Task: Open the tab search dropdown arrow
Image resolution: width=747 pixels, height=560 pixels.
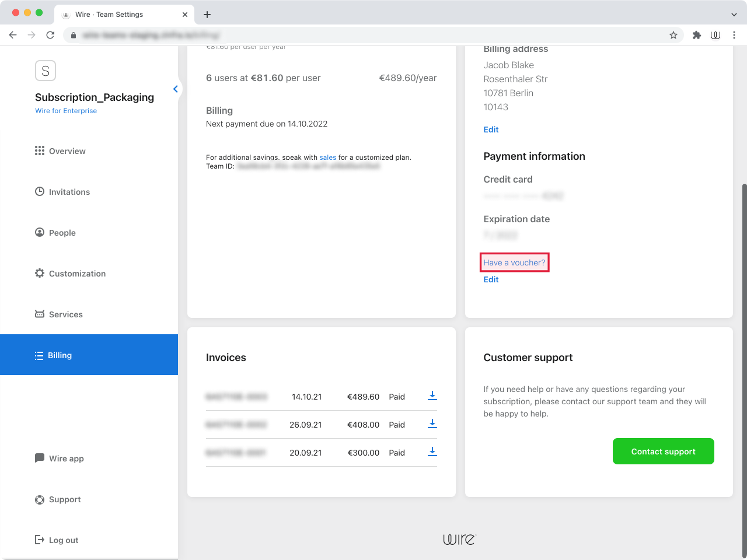Action: coord(734,15)
